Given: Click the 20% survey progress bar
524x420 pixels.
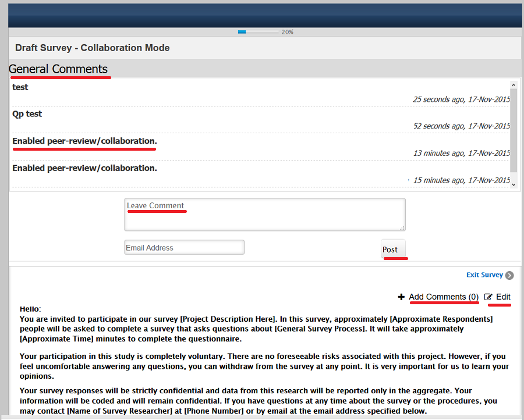Looking at the screenshot, I should [x=258, y=32].
